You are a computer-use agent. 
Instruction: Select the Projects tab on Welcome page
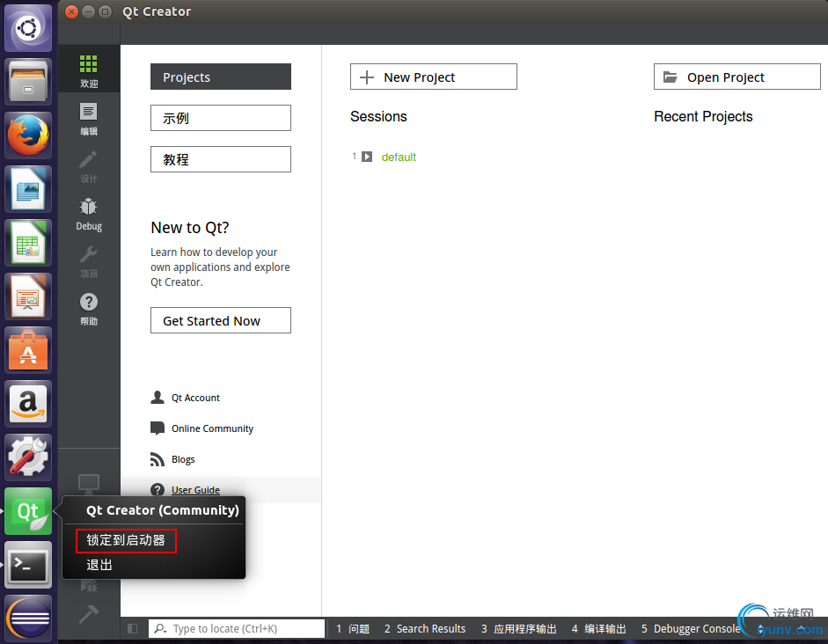(221, 77)
